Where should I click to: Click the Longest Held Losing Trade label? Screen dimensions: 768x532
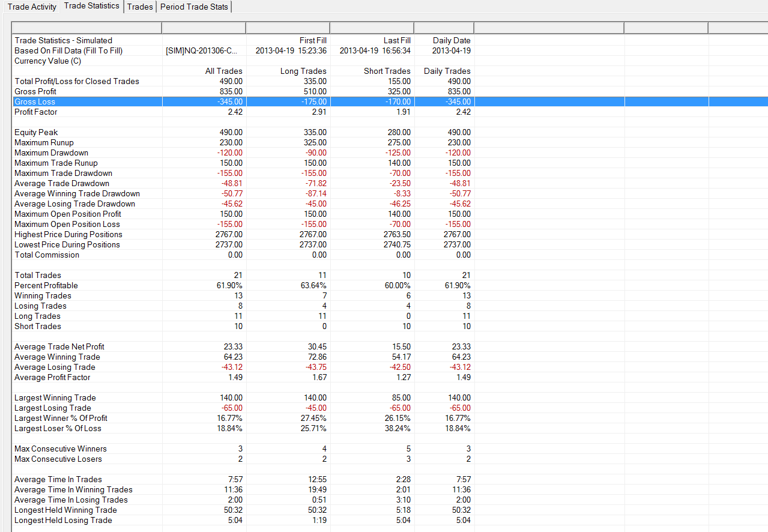(x=63, y=521)
